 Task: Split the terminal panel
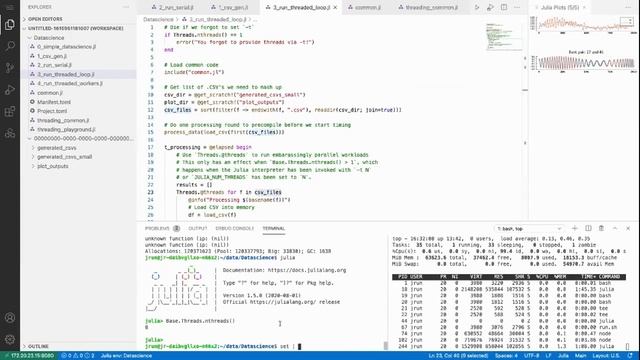coord(588,229)
